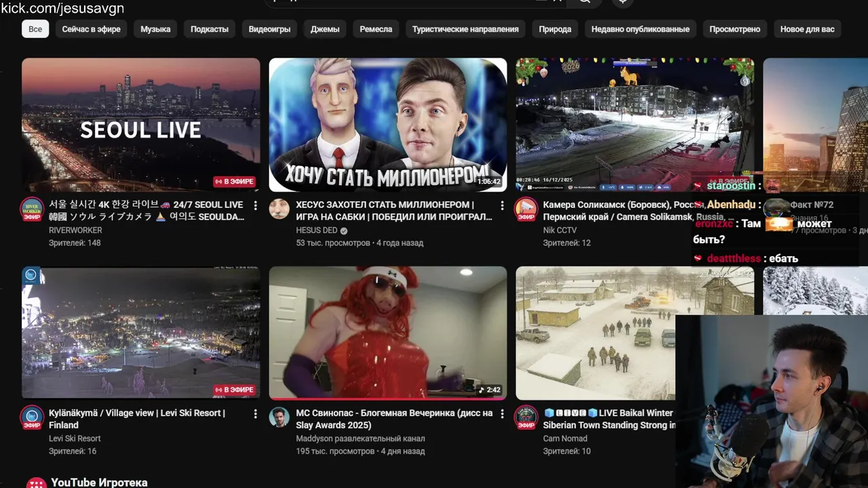Open the SEOUL LIVE video thumbnail
Screen dimensions: 868x488
[x=141, y=125]
